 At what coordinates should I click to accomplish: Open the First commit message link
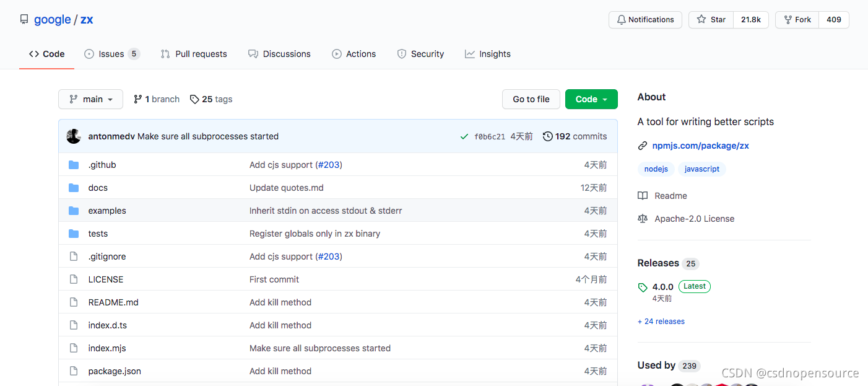(x=274, y=279)
